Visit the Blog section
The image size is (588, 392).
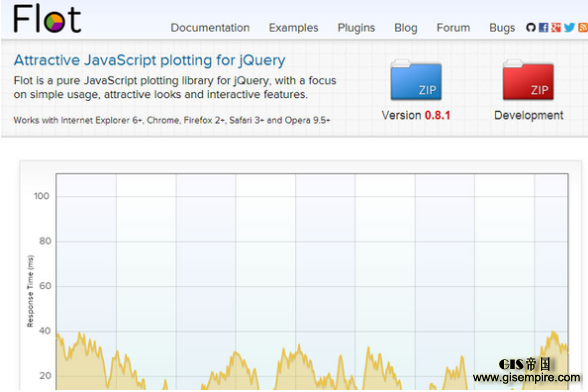(x=406, y=28)
